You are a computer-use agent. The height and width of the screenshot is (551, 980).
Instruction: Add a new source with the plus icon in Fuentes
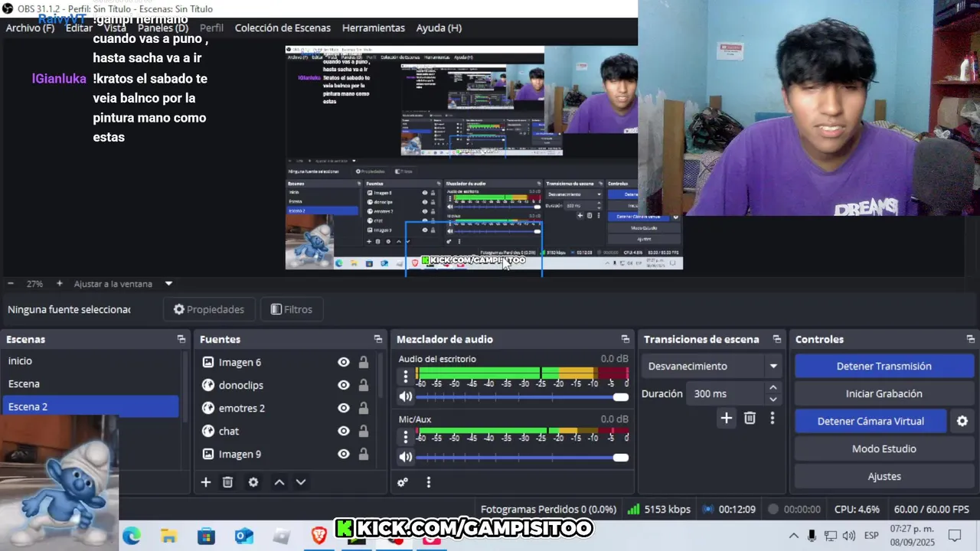[205, 482]
